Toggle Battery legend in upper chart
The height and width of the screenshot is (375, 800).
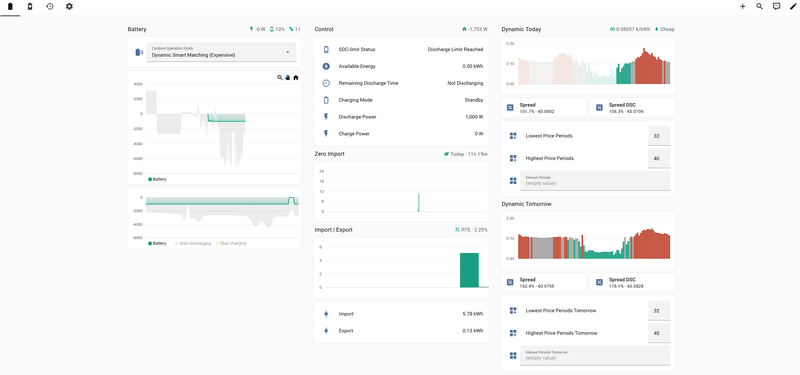[157, 179]
